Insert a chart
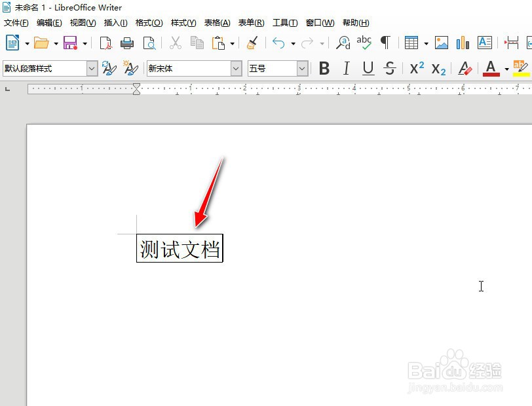This screenshot has width=532, height=406. point(463,43)
